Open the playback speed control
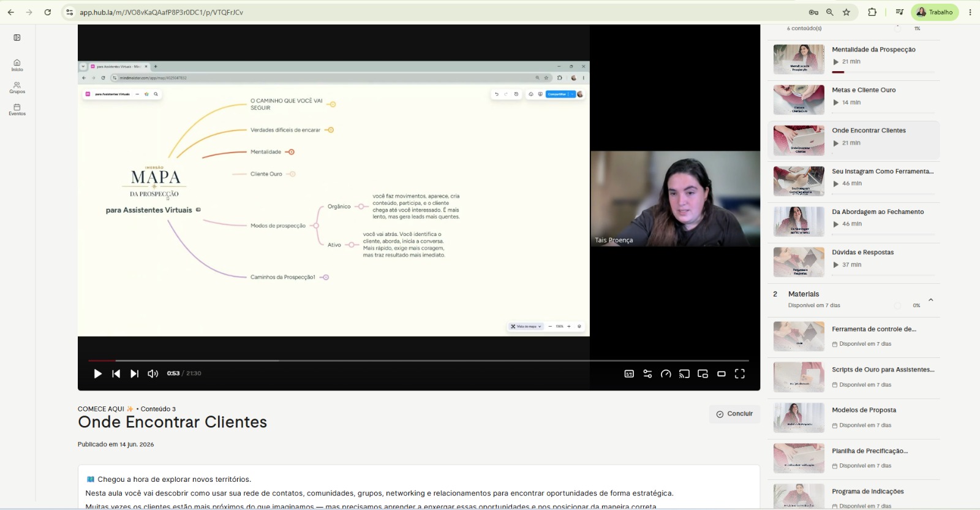Viewport: 980px width, 510px height. 666,374
